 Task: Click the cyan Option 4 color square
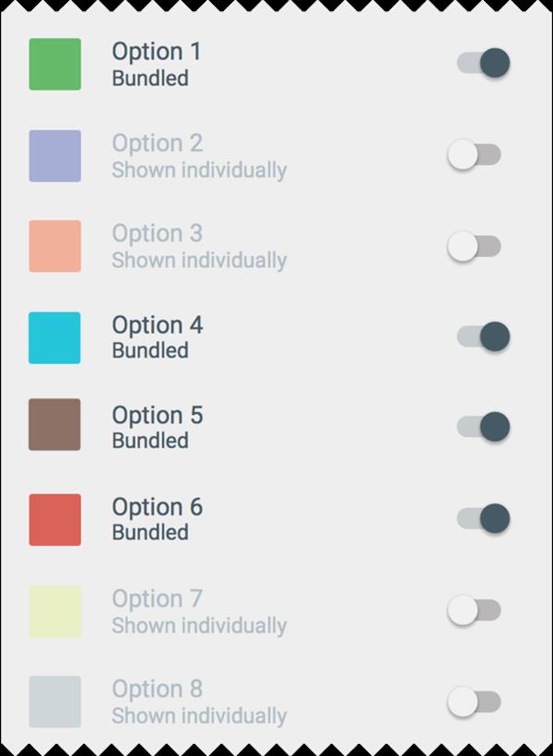[55, 337]
